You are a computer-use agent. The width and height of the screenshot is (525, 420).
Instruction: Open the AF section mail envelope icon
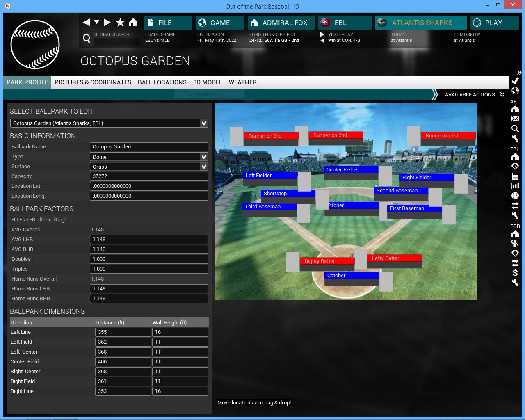click(x=515, y=119)
